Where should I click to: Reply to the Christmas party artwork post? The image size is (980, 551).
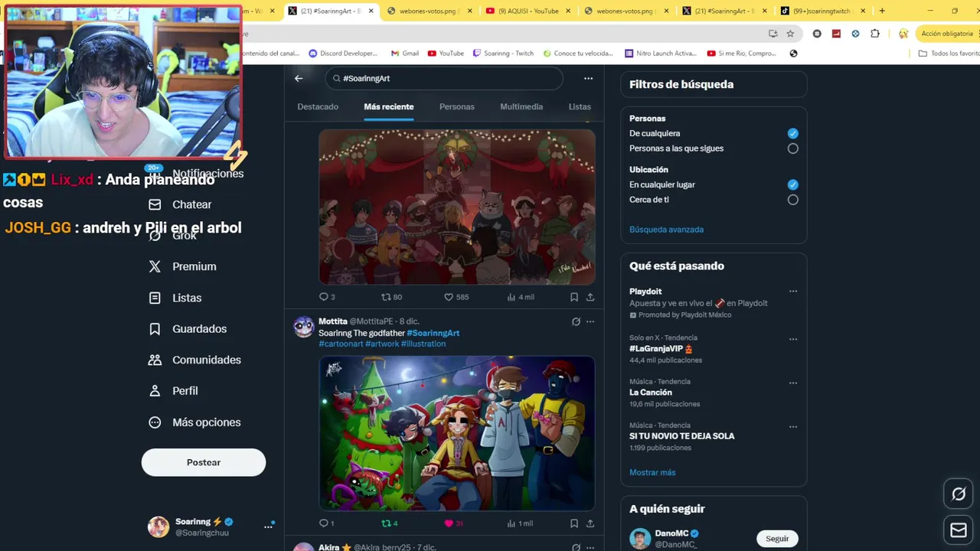point(327,297)
